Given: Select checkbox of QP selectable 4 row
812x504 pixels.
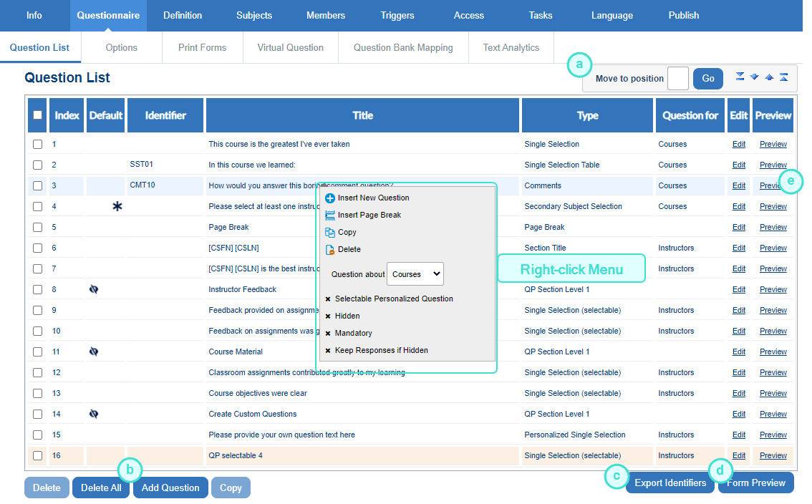Looking at the screenshot, I should [x=37, y=455].
